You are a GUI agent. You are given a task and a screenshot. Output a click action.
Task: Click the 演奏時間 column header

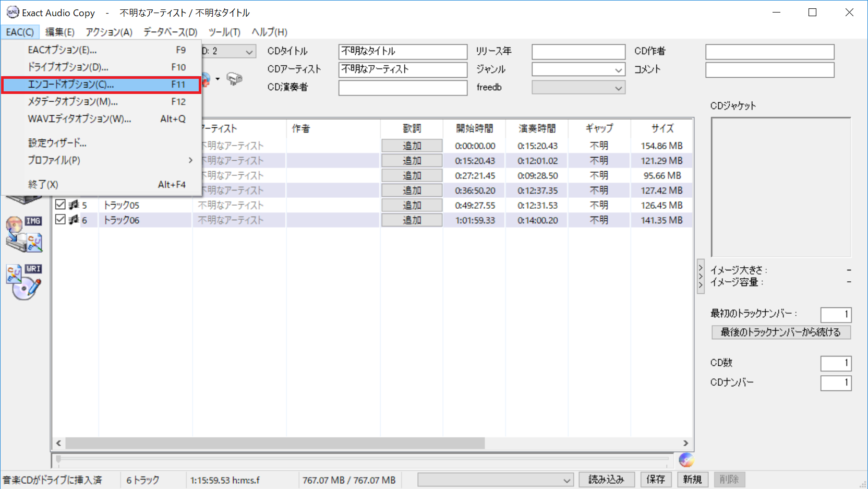click(537, 128)
